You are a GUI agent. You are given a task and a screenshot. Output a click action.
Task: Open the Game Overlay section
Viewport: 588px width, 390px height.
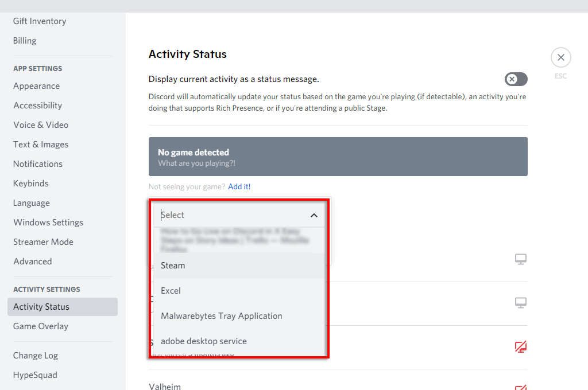[41, 326]
